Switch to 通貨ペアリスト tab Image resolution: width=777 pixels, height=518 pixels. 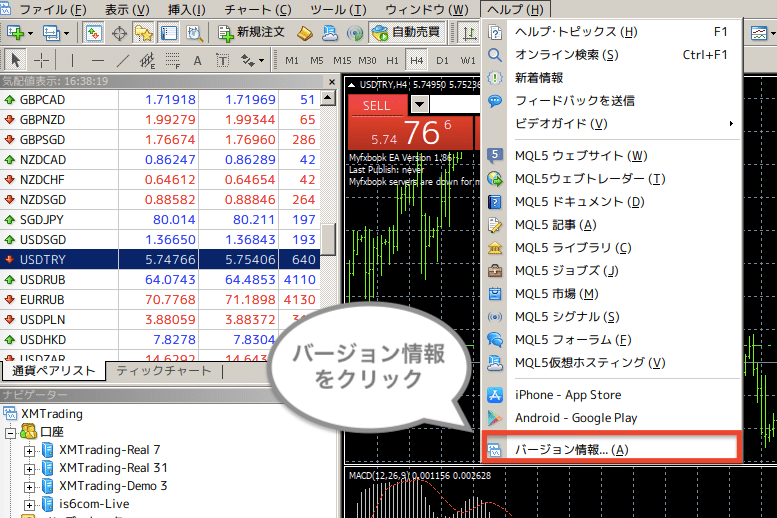pyautogui.click(x=54, y=371)
